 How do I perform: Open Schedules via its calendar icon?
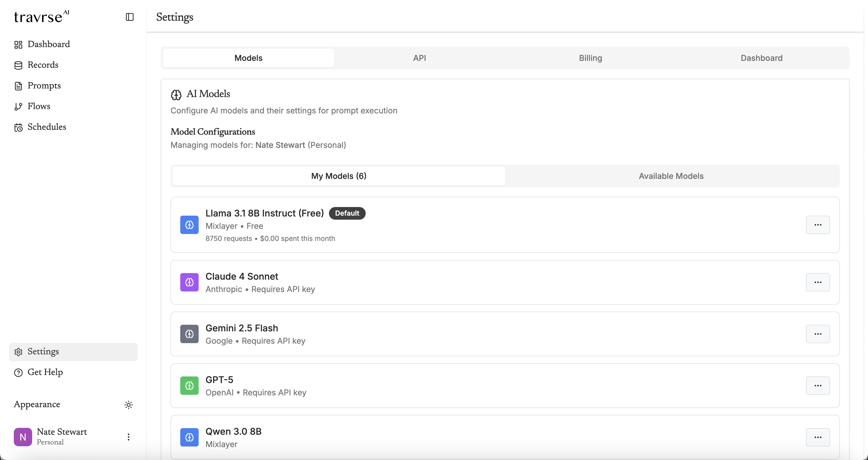pos(19,127)
